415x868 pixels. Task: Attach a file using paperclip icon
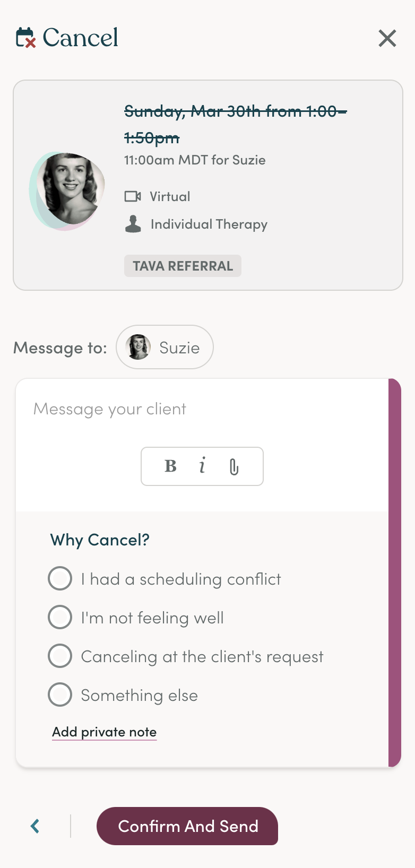coord(234,466)
